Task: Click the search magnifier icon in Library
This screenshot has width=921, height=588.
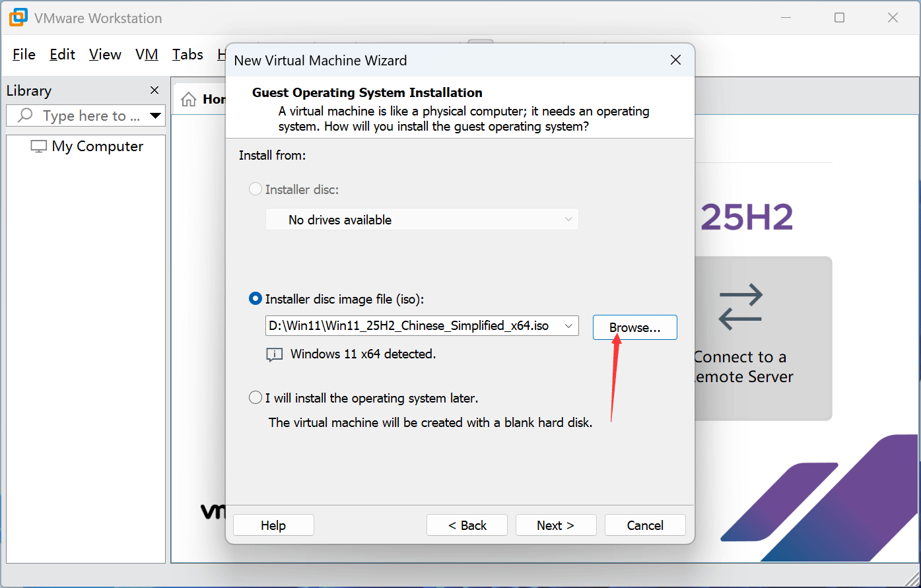Action: coord(25,115)
